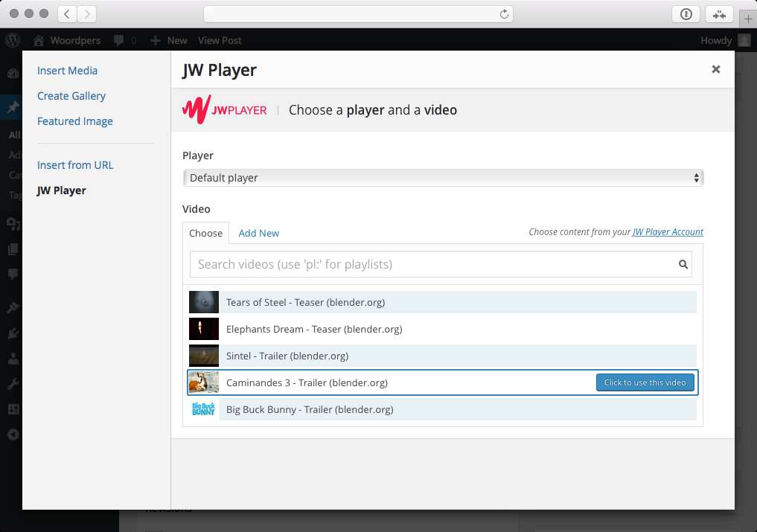The image size is (757, 532).
Task: Click the plus icon next to New
Action: point(155,41)
